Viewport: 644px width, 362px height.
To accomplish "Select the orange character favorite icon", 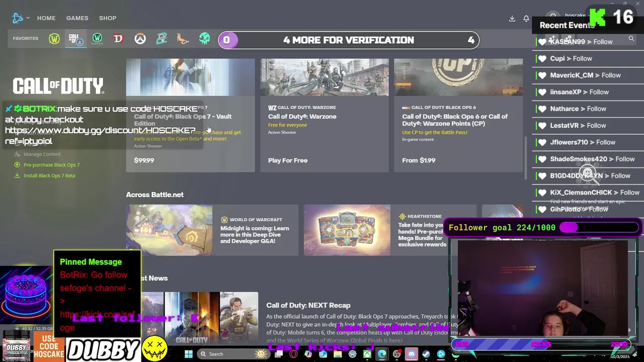I will click(x=183, y=39).
